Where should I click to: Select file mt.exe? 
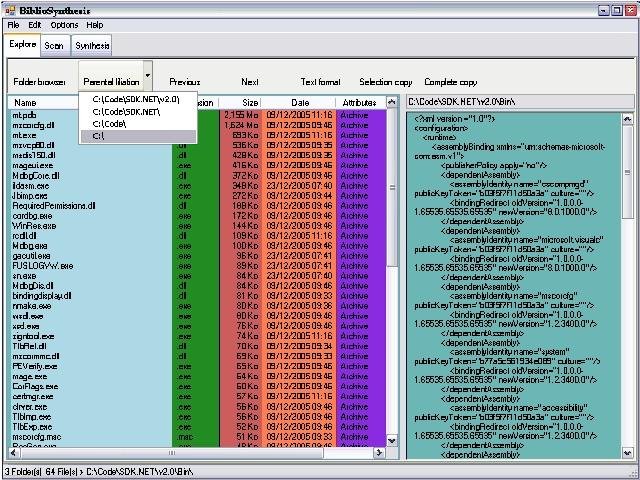tap(24, 136)
